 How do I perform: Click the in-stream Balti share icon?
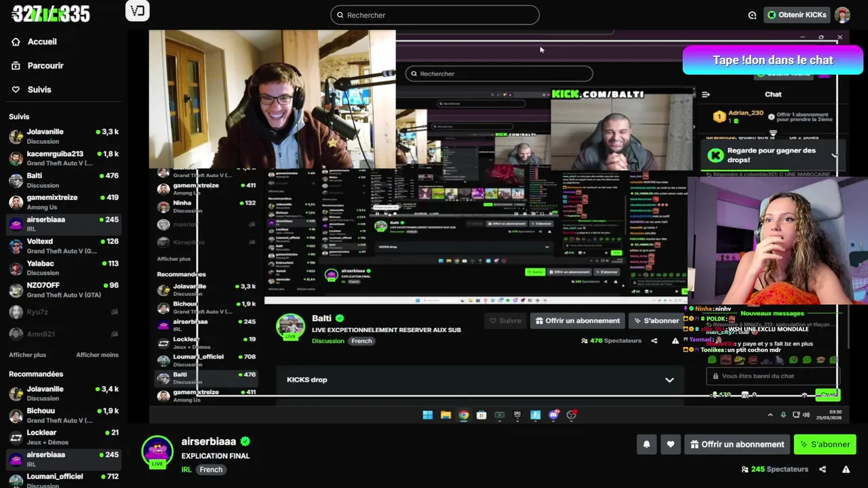click(654, 341)
